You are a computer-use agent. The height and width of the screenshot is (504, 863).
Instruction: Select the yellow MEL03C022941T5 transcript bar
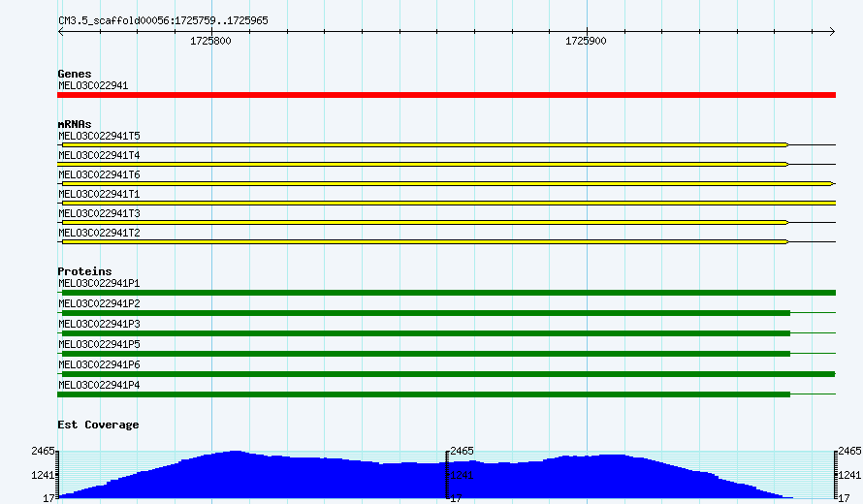[425, 145]
